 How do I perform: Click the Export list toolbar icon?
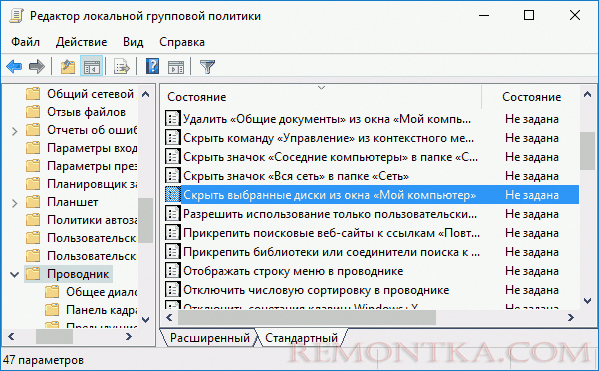tap(122, 67)
